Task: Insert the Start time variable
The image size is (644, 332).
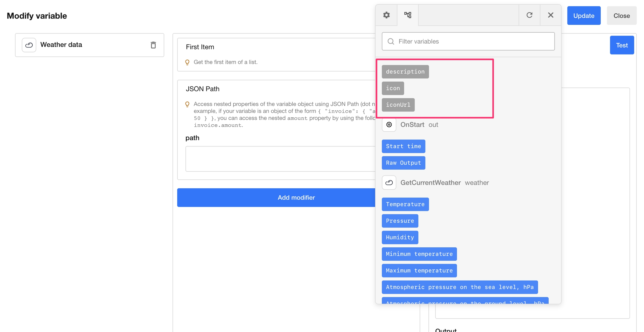Action: click(403, 146)
